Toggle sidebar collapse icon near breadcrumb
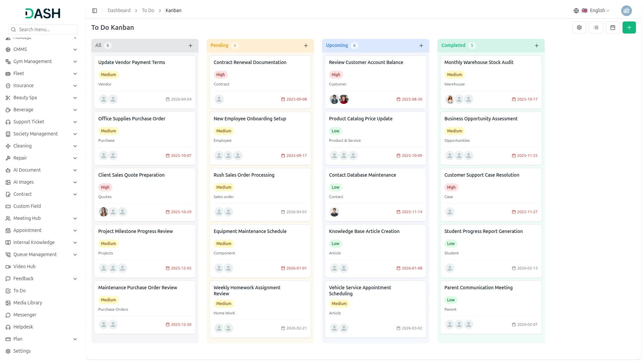This screenshot has width=644, height=362. coord(95,11)
